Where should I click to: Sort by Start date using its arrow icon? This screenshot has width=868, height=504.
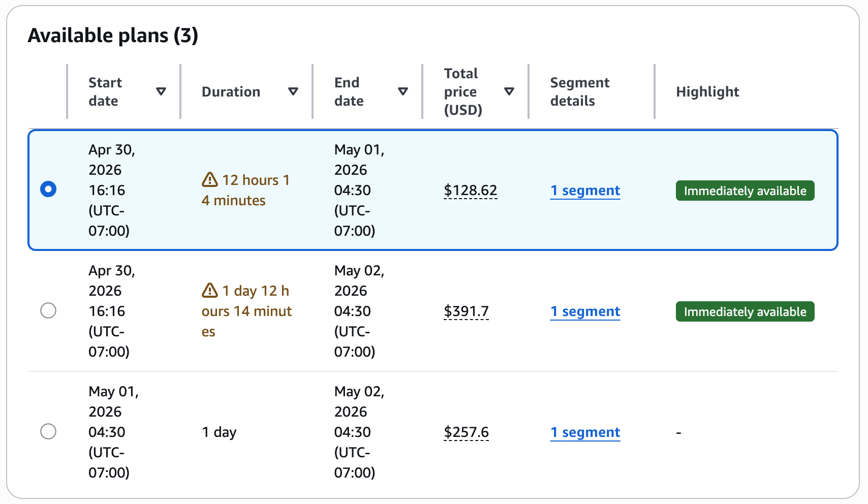click(x=161, y=91)
